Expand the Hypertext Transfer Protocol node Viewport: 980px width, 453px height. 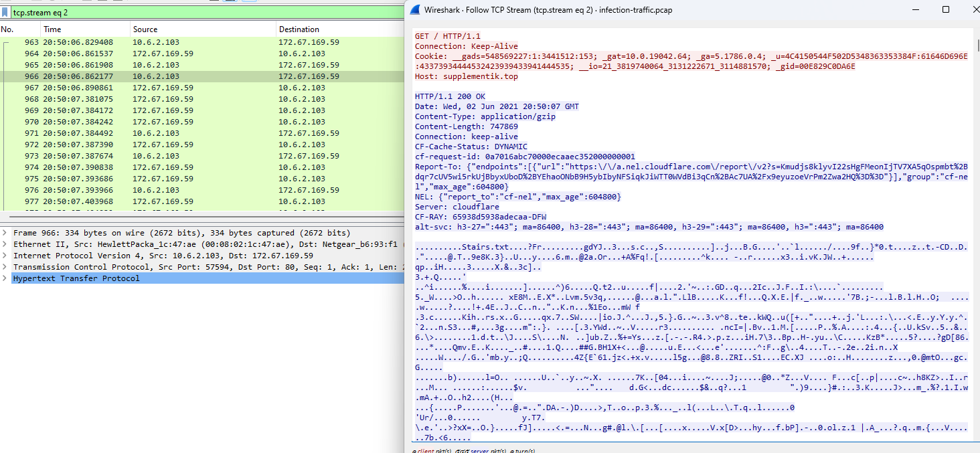pos(5,278)
